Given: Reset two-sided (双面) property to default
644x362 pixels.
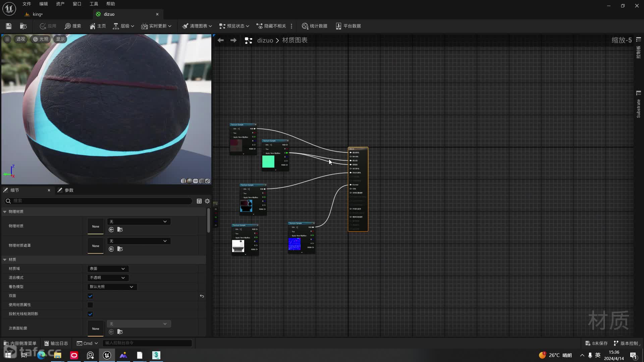Looking at the screenshot, I should point(202,296).
